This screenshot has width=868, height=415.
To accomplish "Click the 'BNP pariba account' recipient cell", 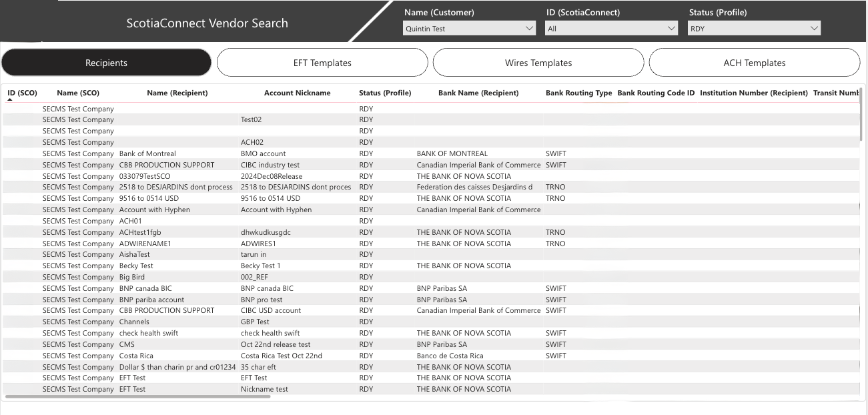I will [x=151, y=300].
